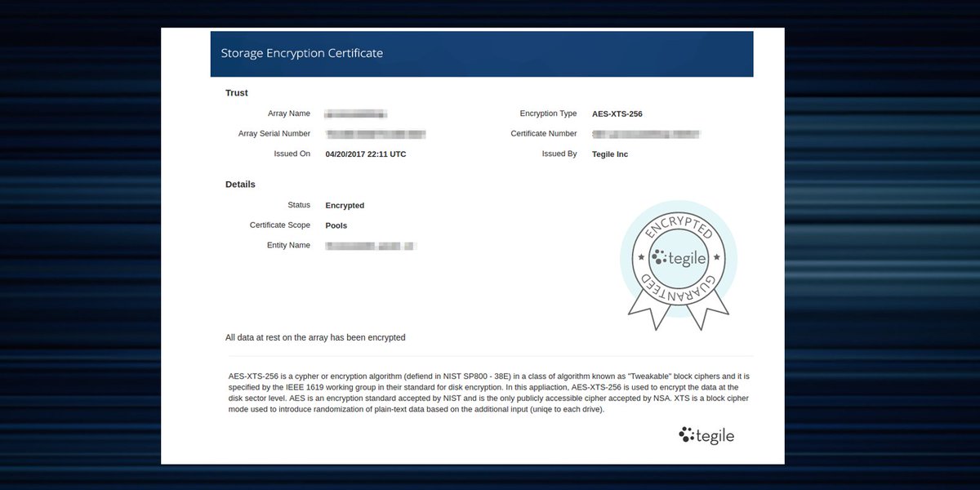Select 'All data at rest' statement text
This screenshot has height=490, width=980.
pos(315,337)
